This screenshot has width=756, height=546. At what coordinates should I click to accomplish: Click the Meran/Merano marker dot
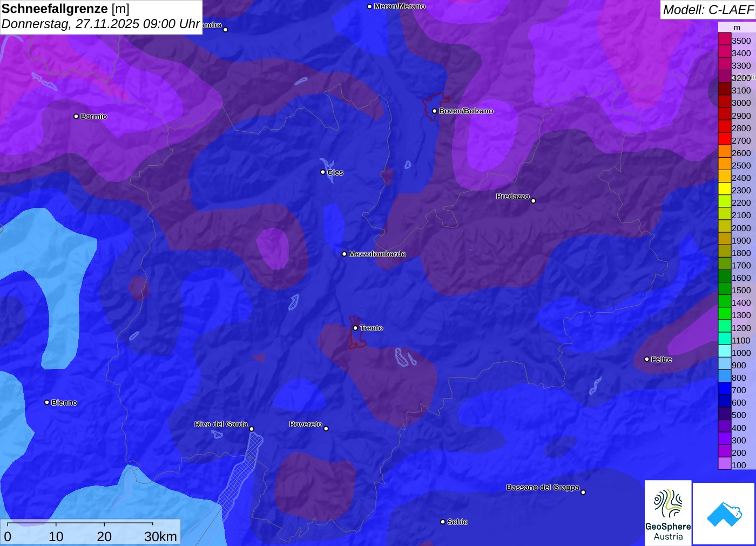coord(370,6)
